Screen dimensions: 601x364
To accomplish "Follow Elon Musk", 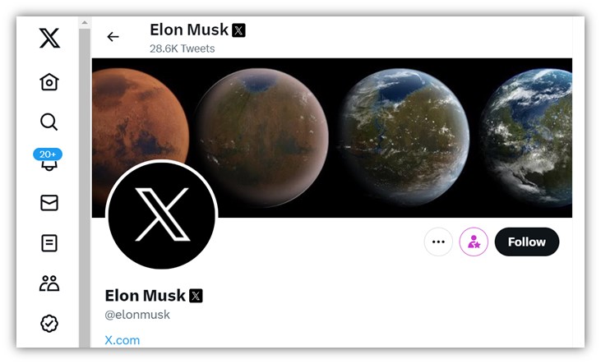I will [527, 242].
